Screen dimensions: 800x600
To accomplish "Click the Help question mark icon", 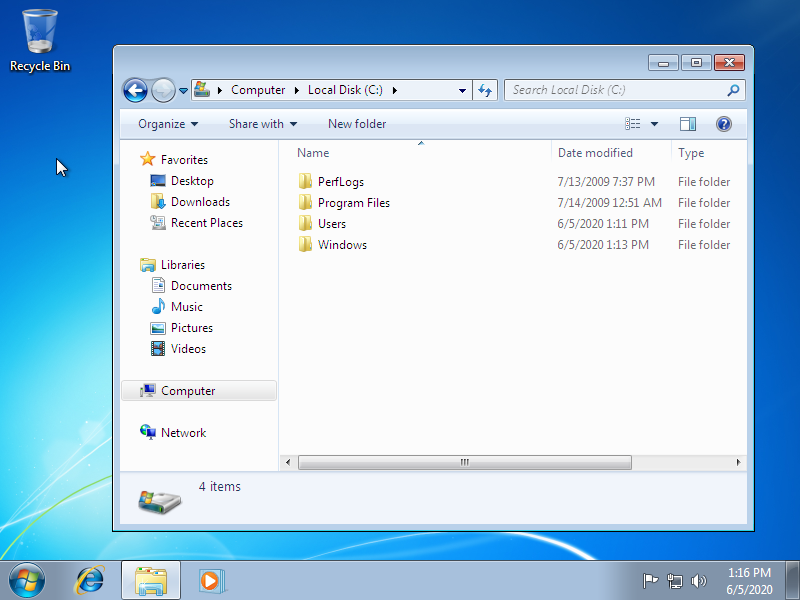I will 723,124.
